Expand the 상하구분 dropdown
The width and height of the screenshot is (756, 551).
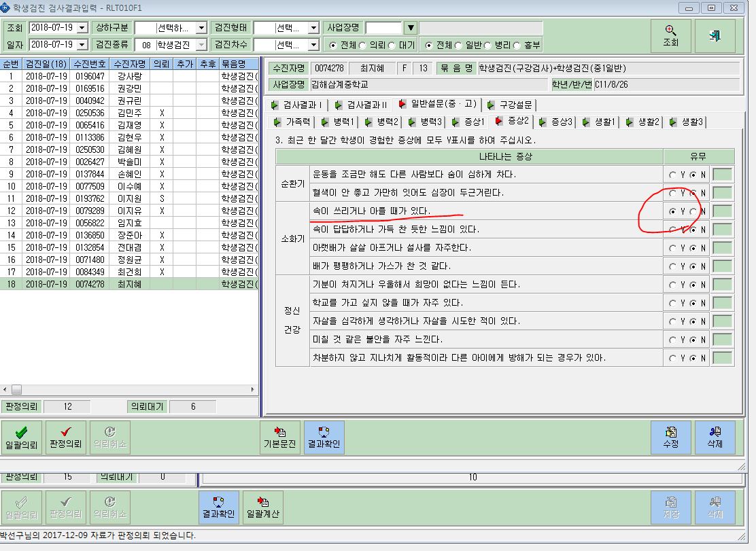201,28
